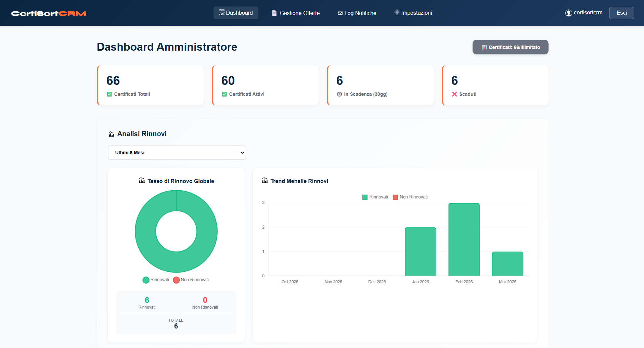Click the clock icon on In Scadenza card
The width and height of the screenshot is (644, 348).
point(339,94)
